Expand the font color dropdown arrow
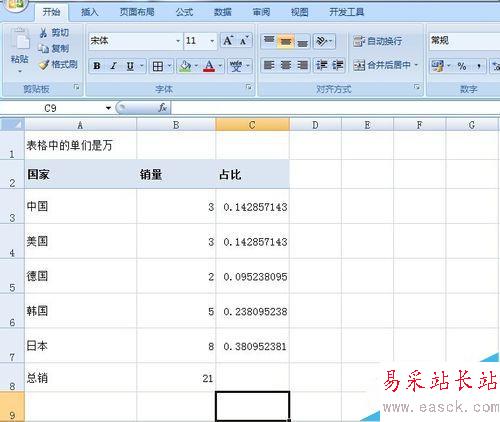Screen dimensions: 500x422 (220, 66)
